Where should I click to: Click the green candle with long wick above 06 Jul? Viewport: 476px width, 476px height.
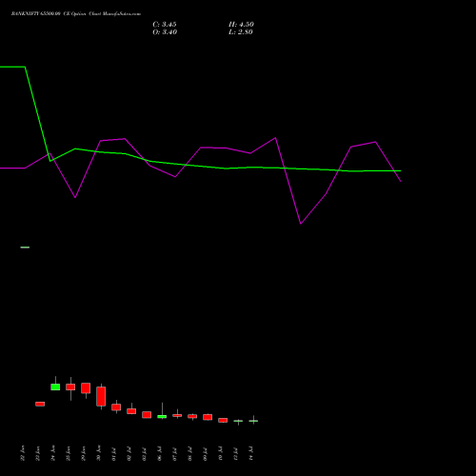tap(162, 416)
